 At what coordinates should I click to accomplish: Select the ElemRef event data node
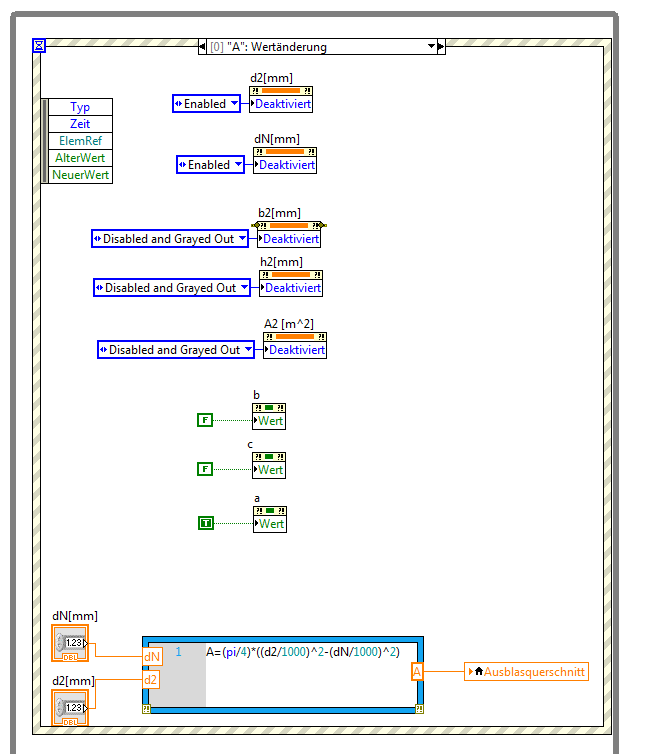(x=80, y=141)
